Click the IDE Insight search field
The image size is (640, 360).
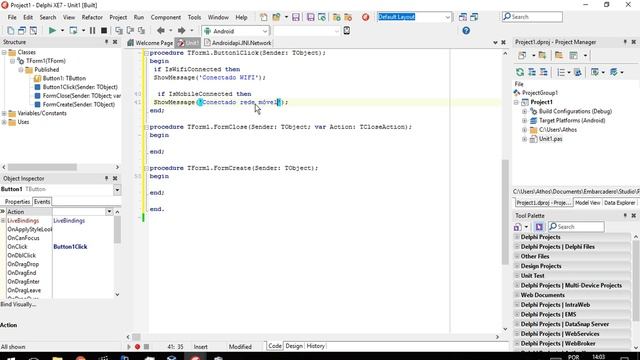click(532, 17)
